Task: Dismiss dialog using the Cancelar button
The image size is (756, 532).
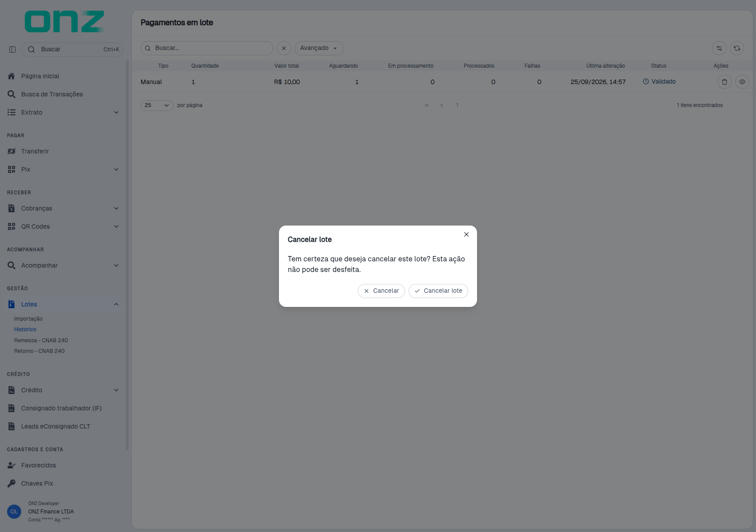Action: (381, 291)
